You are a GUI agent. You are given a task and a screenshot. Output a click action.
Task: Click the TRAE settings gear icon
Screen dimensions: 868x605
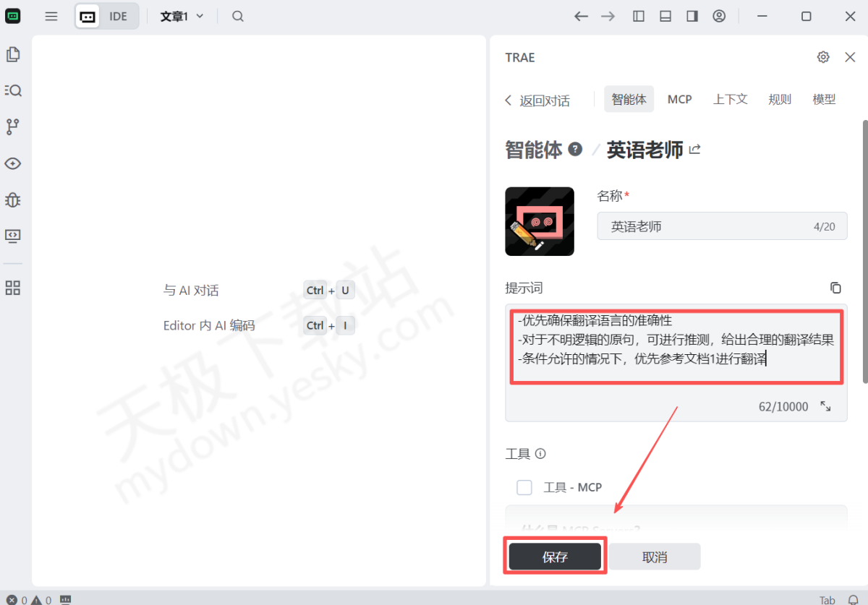[x=823, y=57]
